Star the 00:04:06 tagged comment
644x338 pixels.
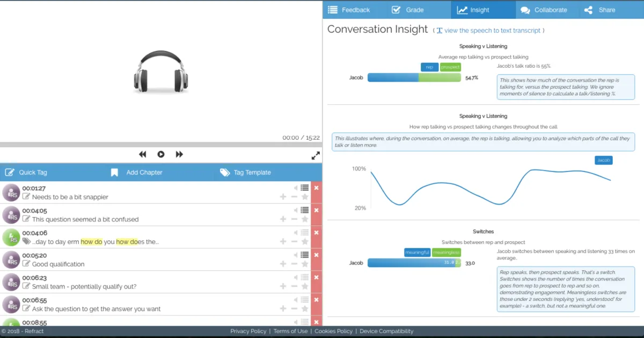point(305,242)
